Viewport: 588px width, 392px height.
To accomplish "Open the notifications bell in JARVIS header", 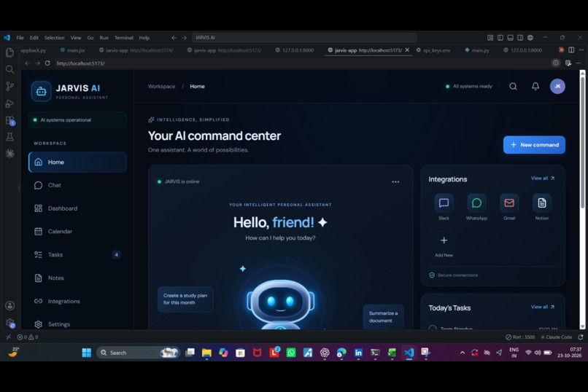I will (x=535, y=87).
